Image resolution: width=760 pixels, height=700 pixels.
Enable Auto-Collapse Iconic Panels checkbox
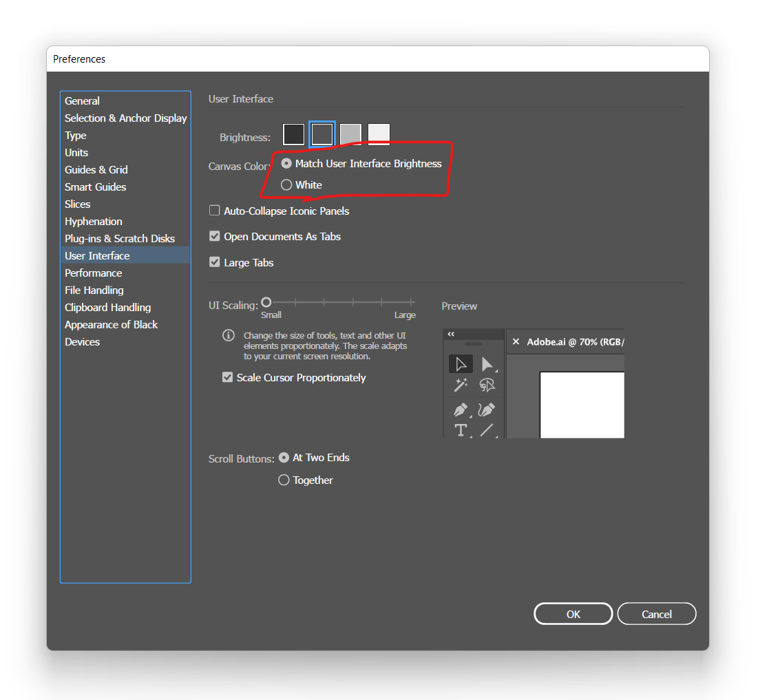click(x=214, y=211)
